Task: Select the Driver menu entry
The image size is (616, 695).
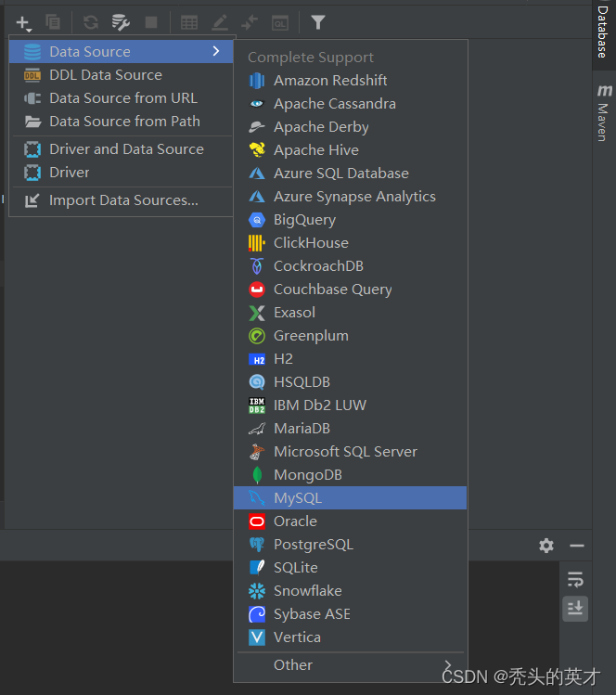Action: pyautogui.click(x=121, y=173)
